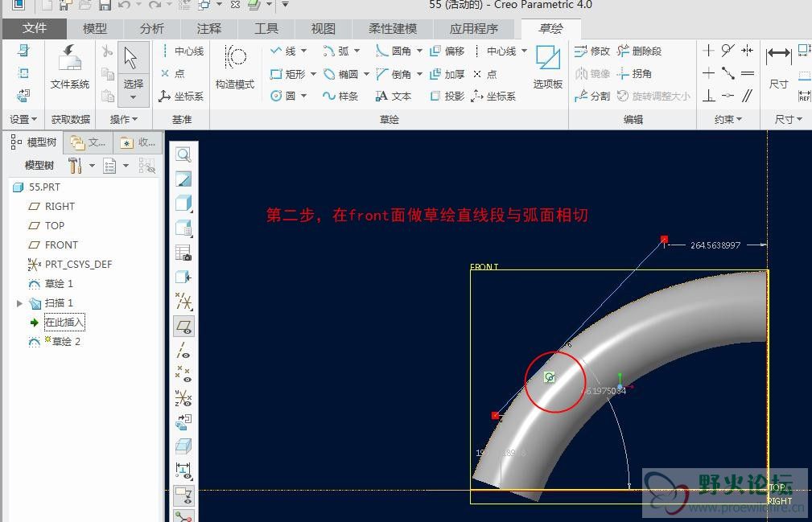Apply the Perpendicular constraint icon
The image size is (812, 522).
tap(708, 95)
